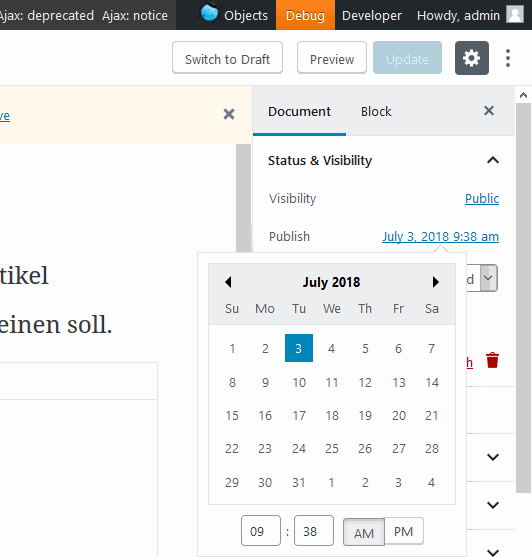
Task: Select July 25 in the calendar
Action: (332, 449)
